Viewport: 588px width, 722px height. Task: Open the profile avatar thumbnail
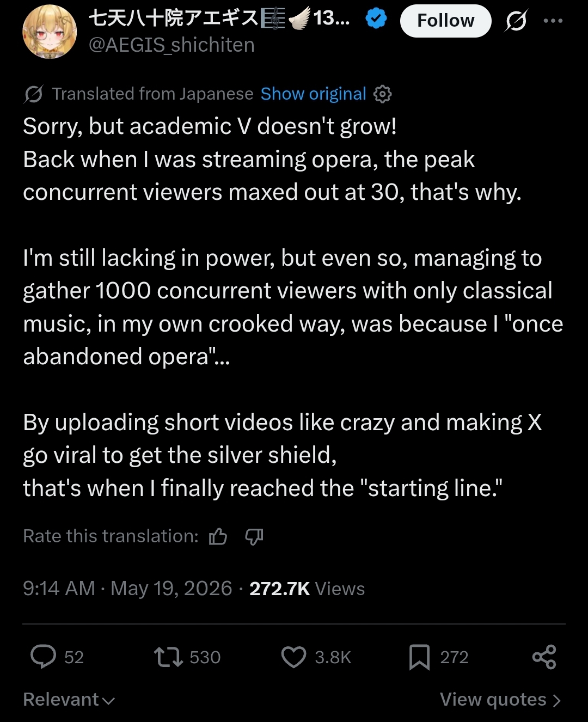click(x=50, y=32)
